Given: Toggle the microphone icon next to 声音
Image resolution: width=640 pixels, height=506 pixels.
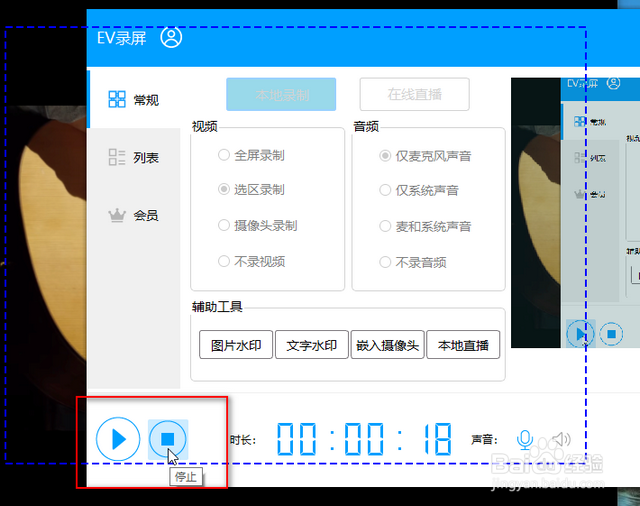Looking at the screenshot, I should click(525, 440).
